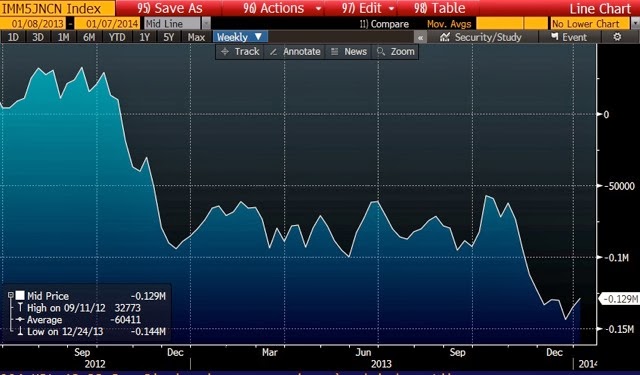Screen dimensions: 640x375
Task: Expand the Edit menu arrow
Action: [x=391, y=9]
